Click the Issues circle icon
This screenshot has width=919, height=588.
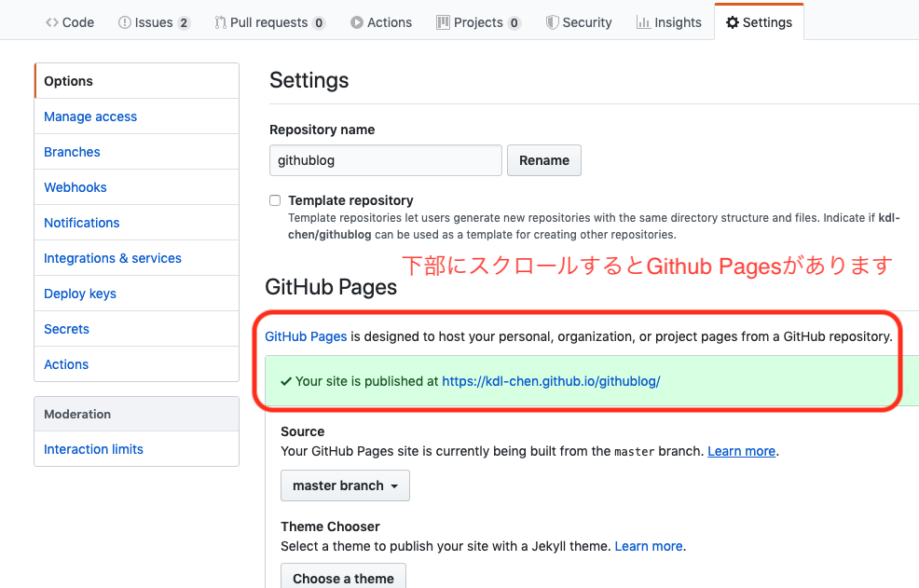124,22
